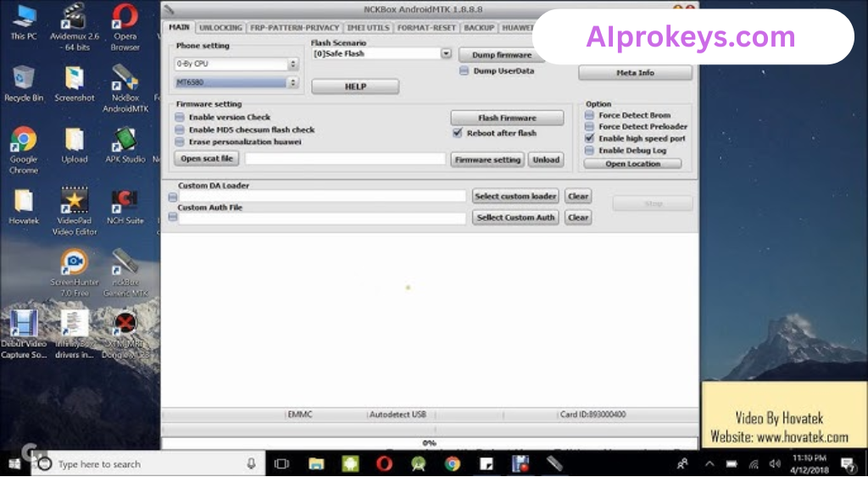Show hidden system tray icons
Image resolution: width=868 pixels, height=488 pixels.
[x=709, y=463]
